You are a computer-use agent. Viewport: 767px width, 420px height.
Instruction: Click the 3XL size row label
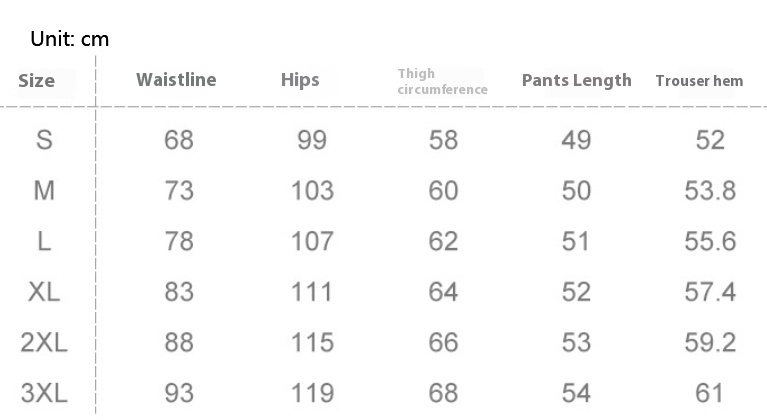[x=44, y=393]
